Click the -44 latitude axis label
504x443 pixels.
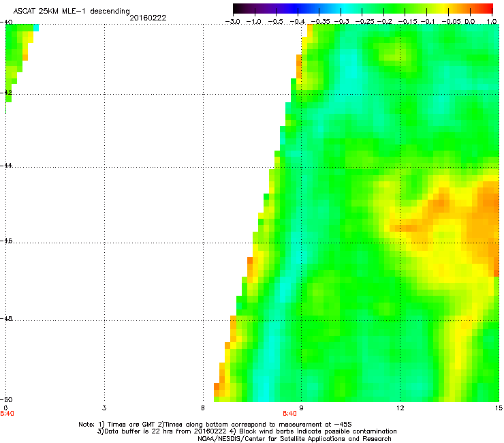[x=6, y=166]
